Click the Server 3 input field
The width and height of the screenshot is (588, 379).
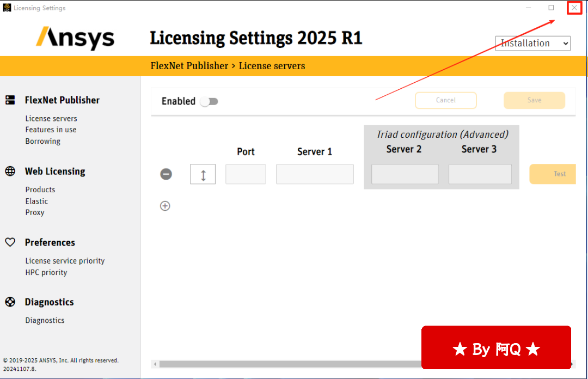[x=480, y=174]
